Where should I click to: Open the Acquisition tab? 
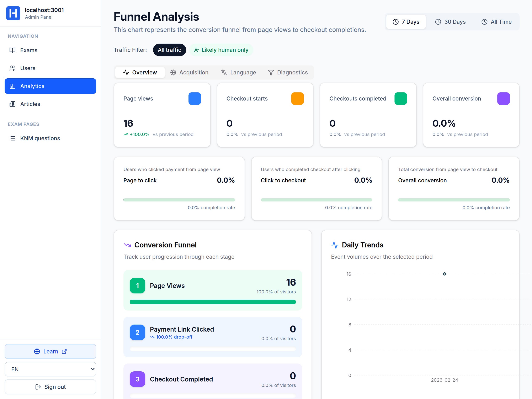click(189, 72)
